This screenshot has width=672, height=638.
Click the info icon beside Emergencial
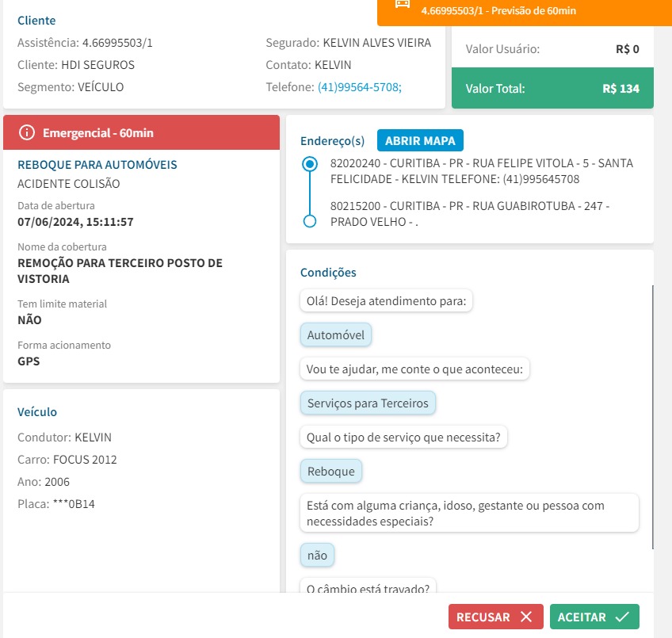coord(27,133)
